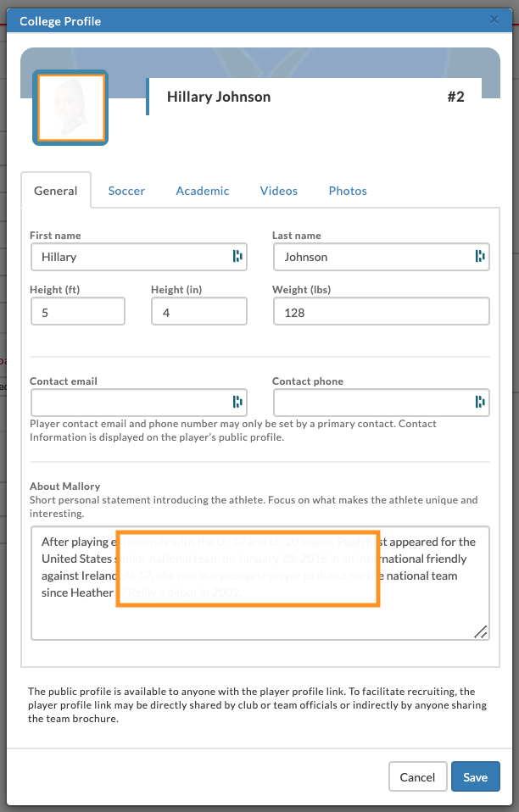
Task: Click the password manager icon in Contact email field
Action: pos(237,402)
